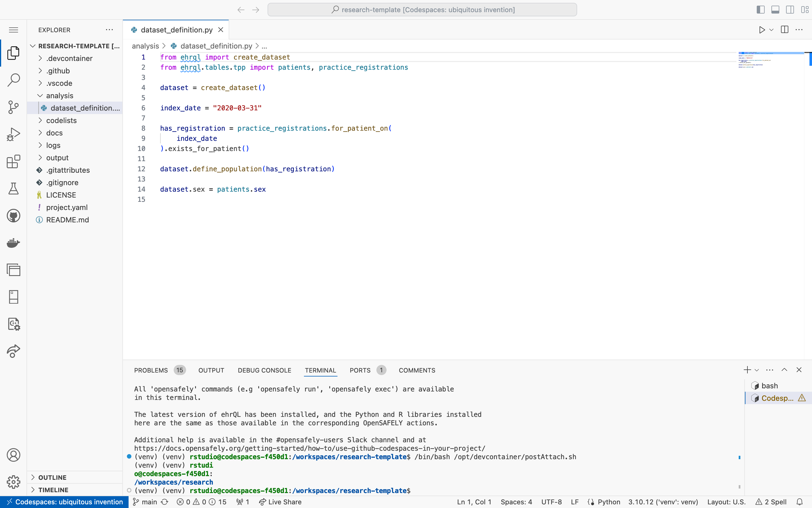Toggle Secondary Side Bar visibility
This screenshot has width=812, height=508.
tap(790, 10)
